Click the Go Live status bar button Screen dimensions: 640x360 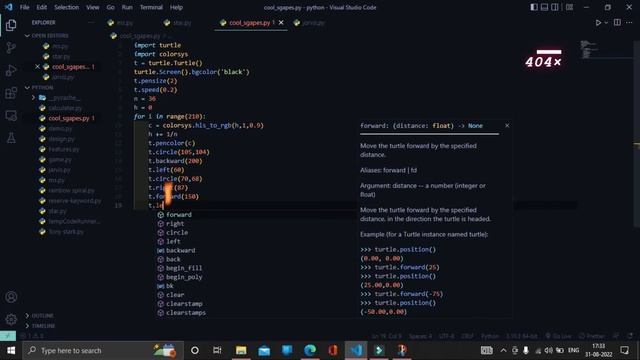(x=558, y=336)
